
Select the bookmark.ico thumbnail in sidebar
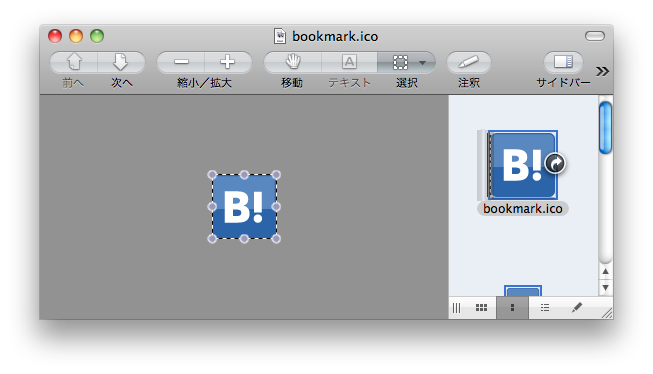point(522,165)
